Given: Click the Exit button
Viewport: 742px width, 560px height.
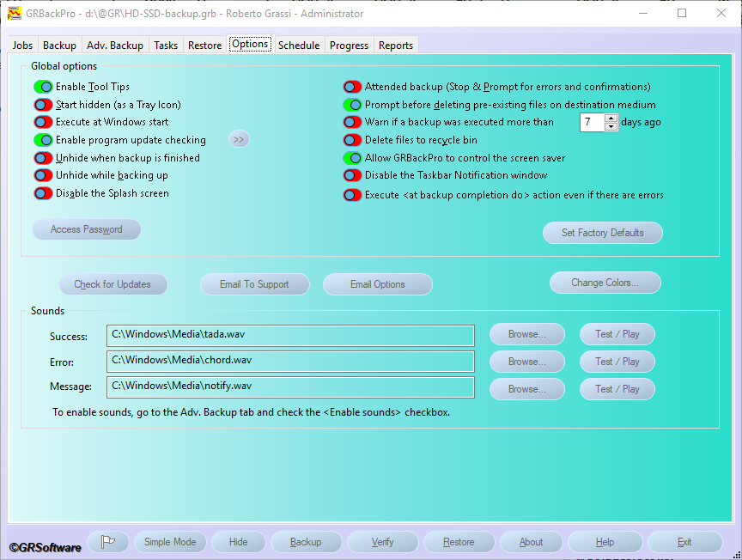Looking at the screenshot, I should point(684,542).
